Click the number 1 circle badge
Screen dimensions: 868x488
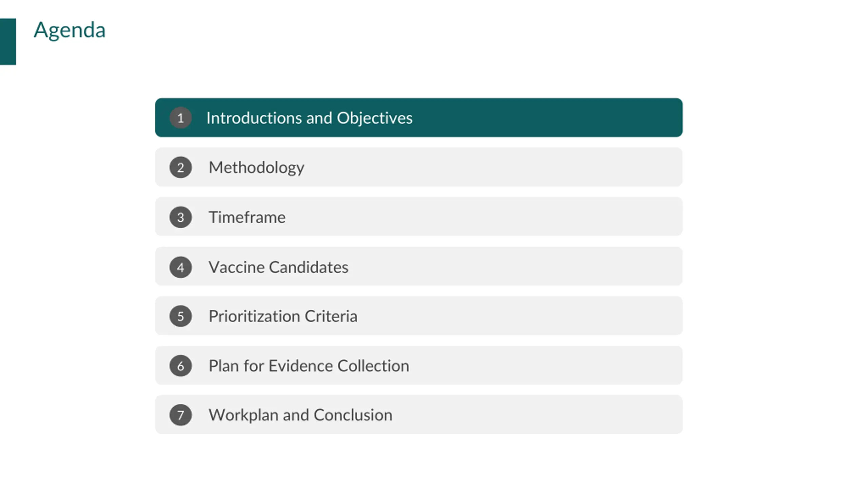[x=180, y=118]
